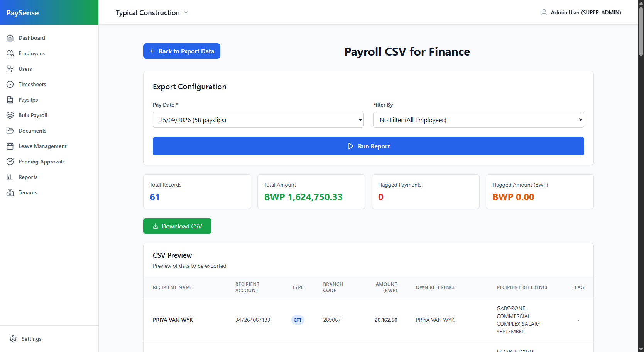Click PRIYA VAN WYK in Own Reference column
Viewport: 644px width, 352px height.
coord(435,320)
